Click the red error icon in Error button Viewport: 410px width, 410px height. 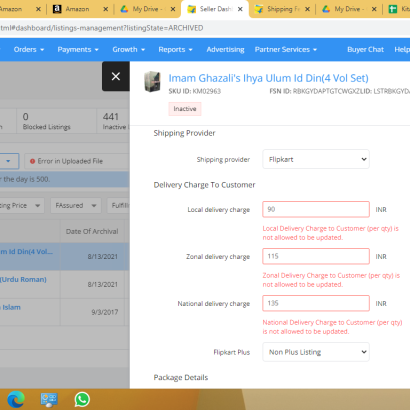[32, 161]
